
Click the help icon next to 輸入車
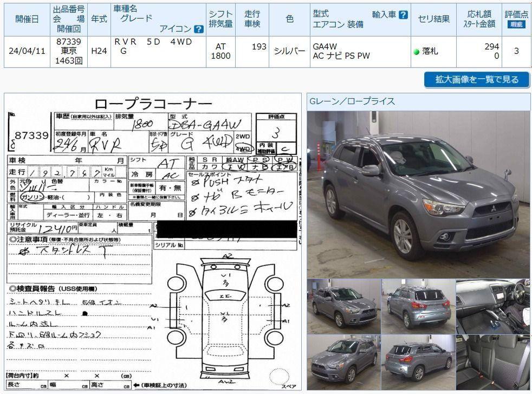403,15
